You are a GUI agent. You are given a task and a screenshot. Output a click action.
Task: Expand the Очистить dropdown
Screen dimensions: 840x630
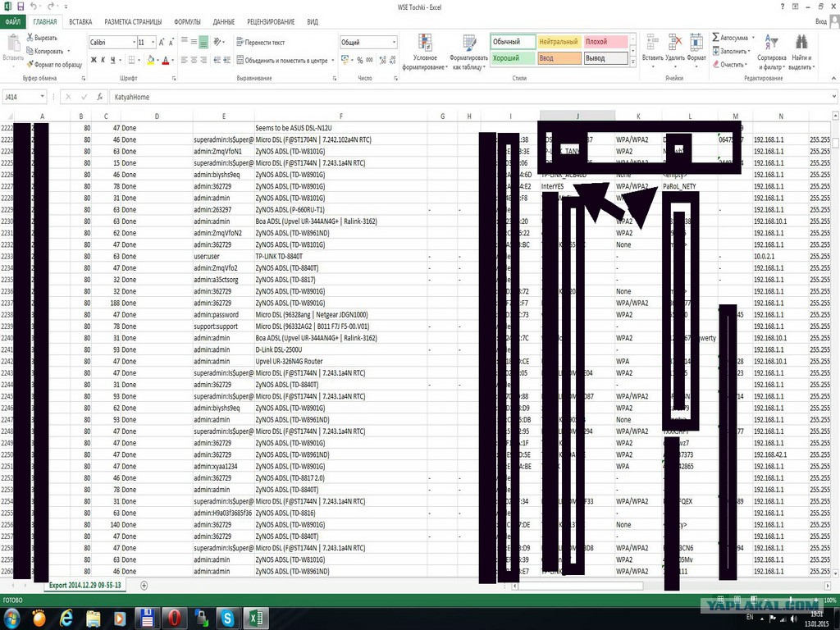click(746, 65)
